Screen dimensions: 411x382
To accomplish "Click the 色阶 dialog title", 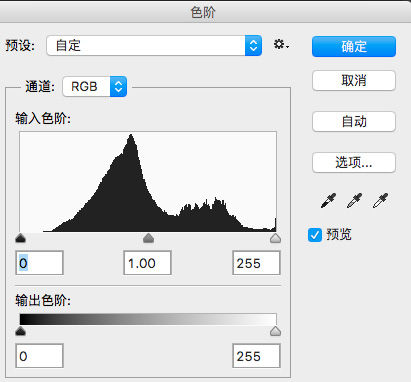I will pyautogui.click(x=203, y=13).
